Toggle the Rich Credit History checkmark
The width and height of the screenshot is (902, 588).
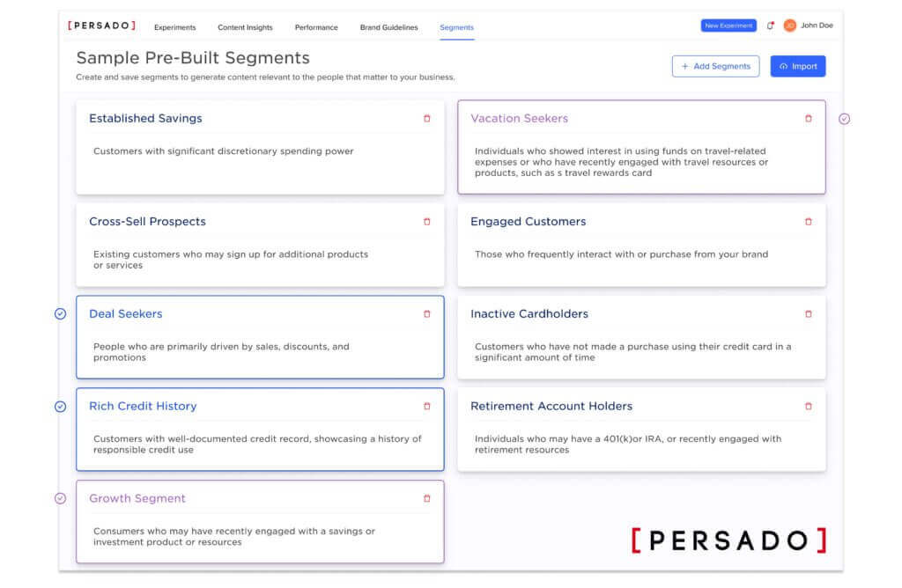click(x=61, y=407)
